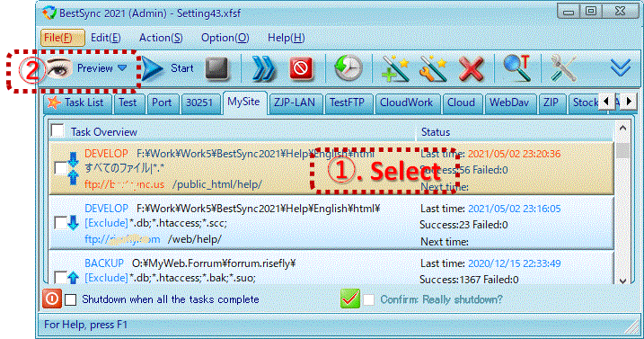The image size is (644, 339).
Task: Open the Action(S) menu
Action: 161,38
